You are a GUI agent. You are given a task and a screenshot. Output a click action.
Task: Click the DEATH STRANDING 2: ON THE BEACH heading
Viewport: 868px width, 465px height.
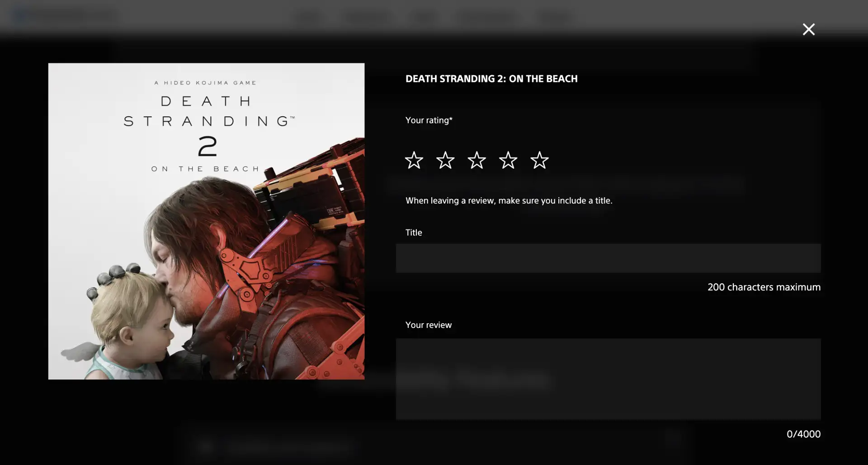[491, 79]
